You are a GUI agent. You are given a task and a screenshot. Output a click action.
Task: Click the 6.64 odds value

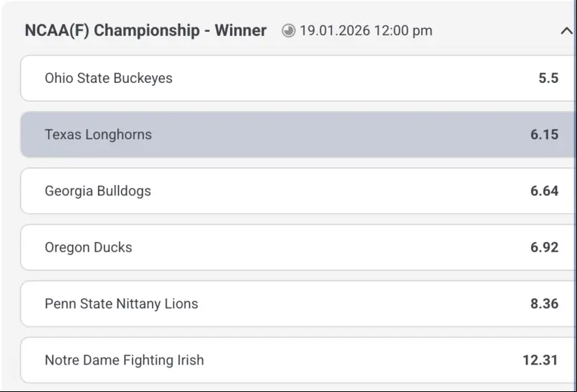pos(545,191)
